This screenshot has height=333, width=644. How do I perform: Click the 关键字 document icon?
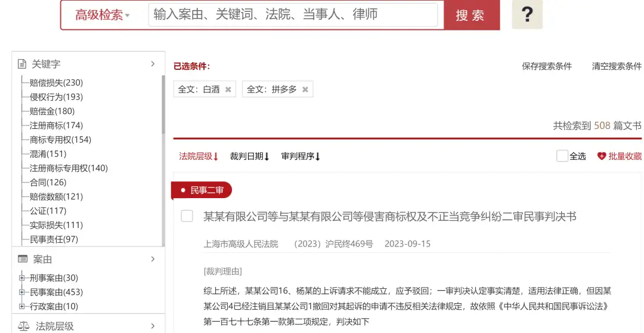tap(22, 64)
